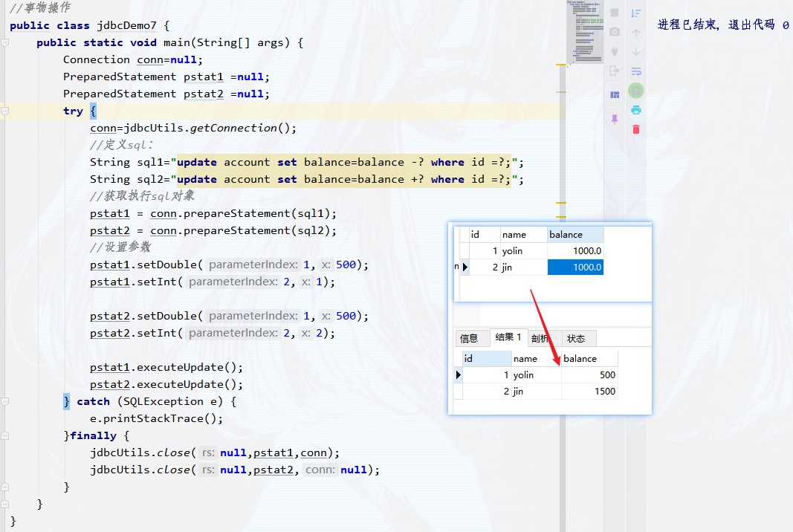This screenshot has width=793, height=532.
Task: Click the Stop process square icon
Action: point(615,13)
